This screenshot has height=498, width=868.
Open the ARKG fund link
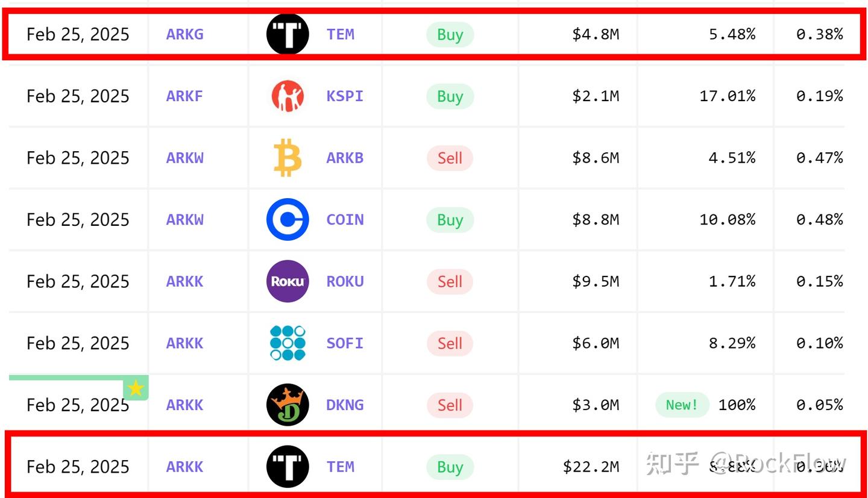click(184, 34)
